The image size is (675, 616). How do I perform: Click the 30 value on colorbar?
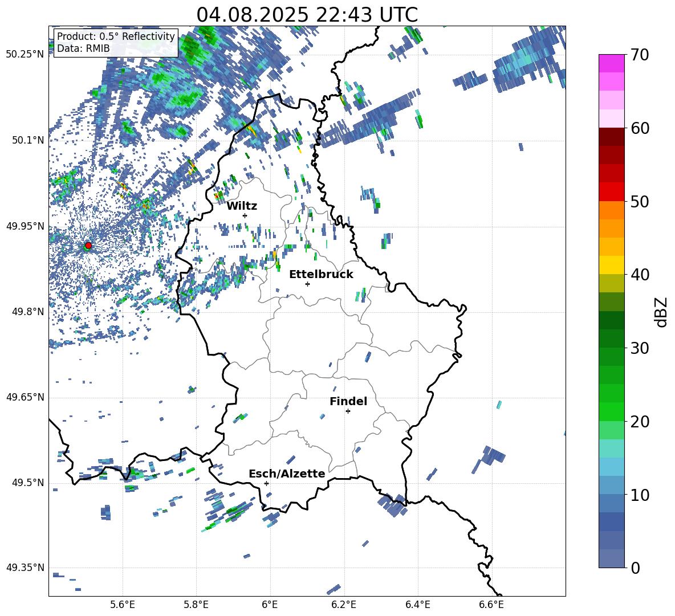[640, 348]
